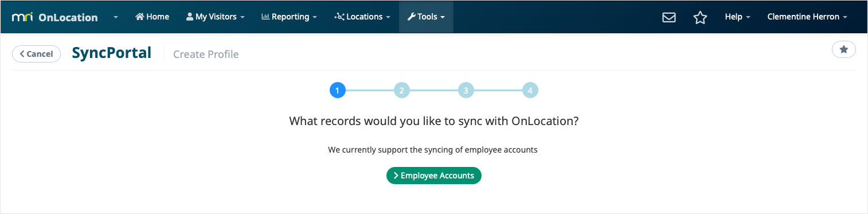Jump to step 2 of the wizard

pos(402,90)
